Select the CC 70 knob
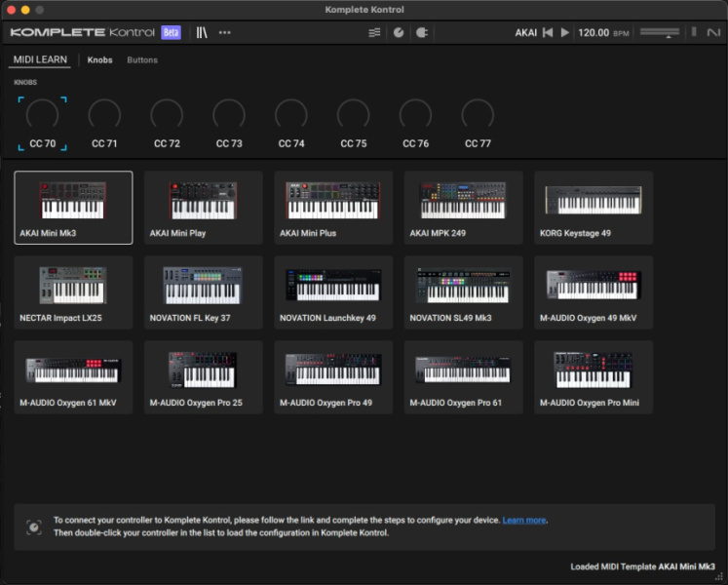 (42, 124)
